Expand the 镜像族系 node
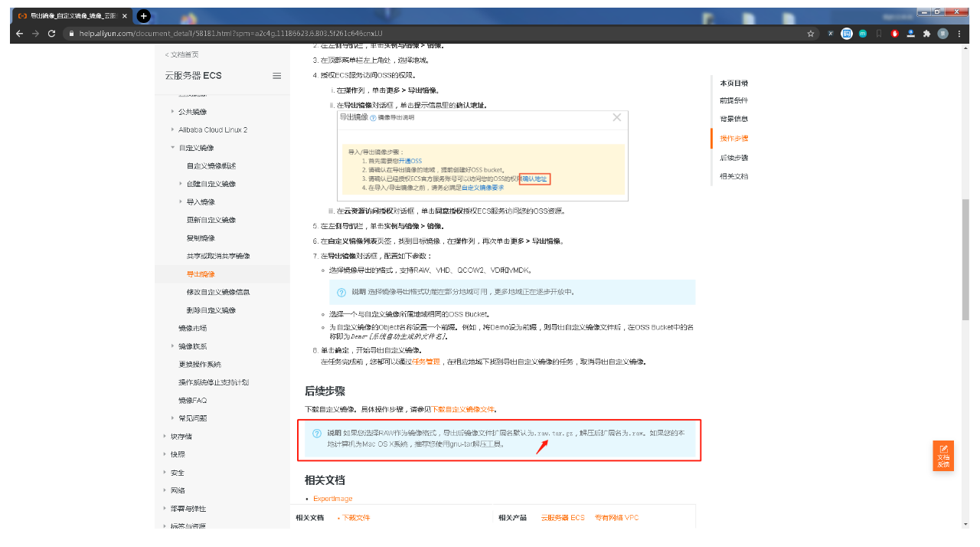The image size is (980, 547). pyautogui.click(x=173, y=346)
